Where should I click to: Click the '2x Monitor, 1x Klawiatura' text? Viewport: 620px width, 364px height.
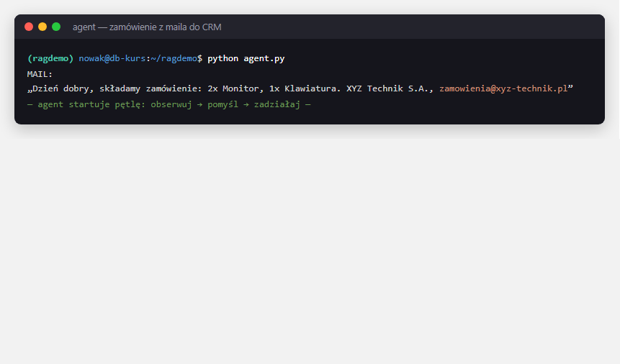point(273,88)
